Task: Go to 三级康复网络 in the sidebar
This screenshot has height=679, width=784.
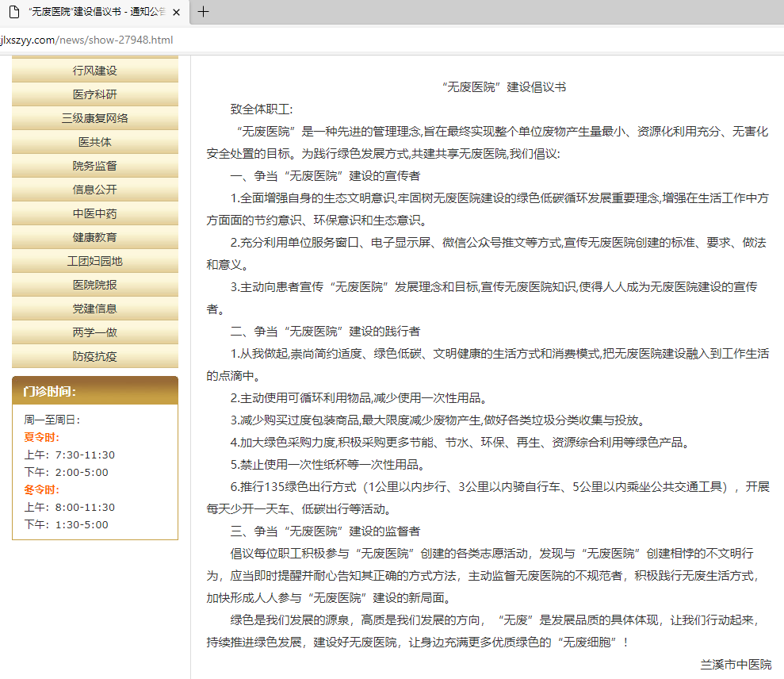Action: [x=95, y=118]
